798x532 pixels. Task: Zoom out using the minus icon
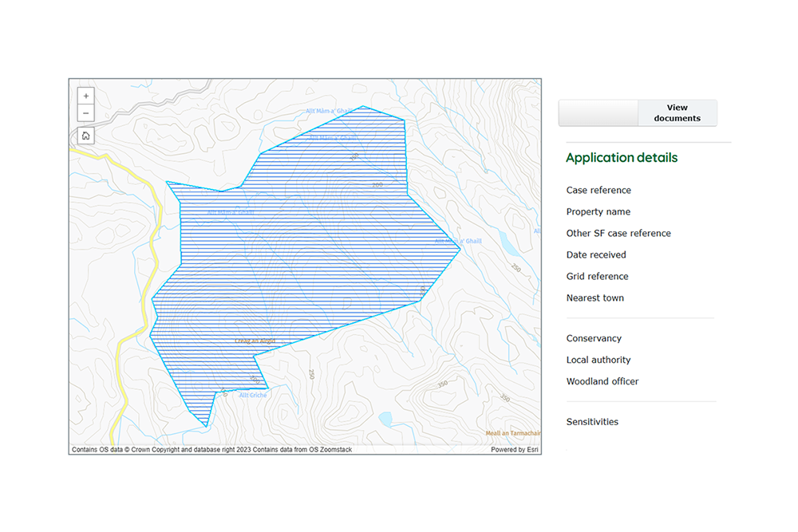point(85,113)
